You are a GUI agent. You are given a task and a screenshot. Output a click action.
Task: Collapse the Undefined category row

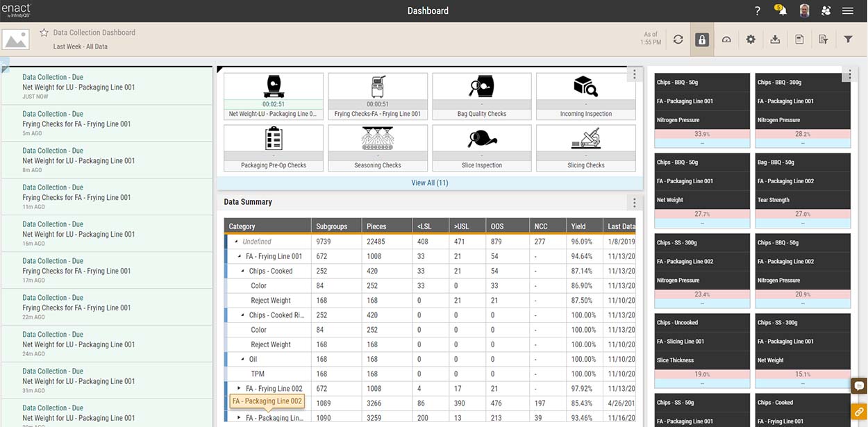click(236, 242)
